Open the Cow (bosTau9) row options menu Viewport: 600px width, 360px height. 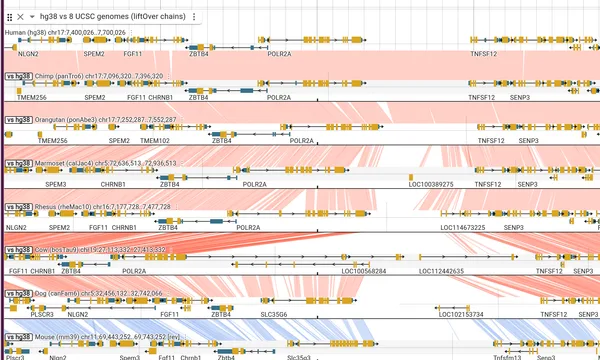coord(171,250)
